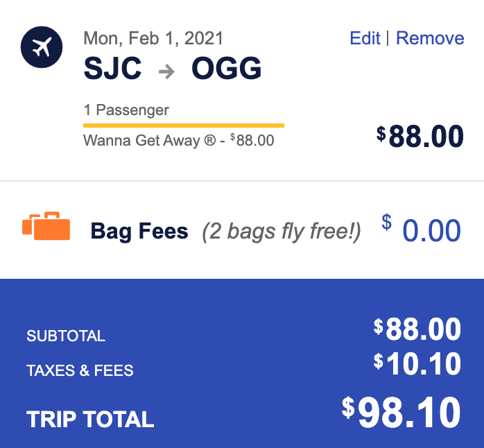The width and height of the screenshot is (484, 448).
Task: Open the Edit link for the flight
Action: click(365, 38)
